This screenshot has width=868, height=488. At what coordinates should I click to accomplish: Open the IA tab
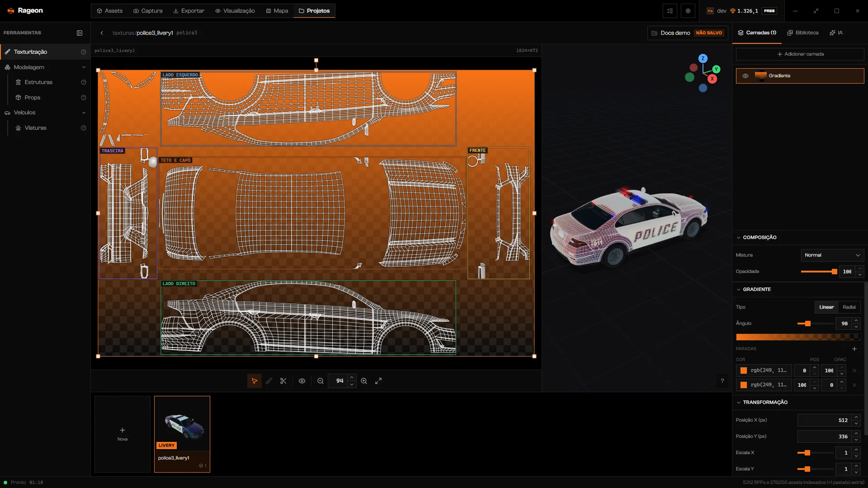[836, 33]
